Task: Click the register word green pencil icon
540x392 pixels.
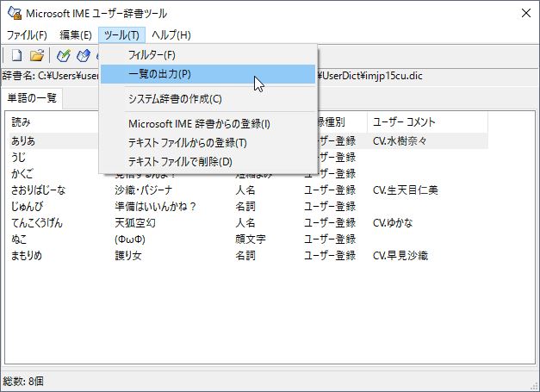Action: pyautogui.click(x=64, y=55)
